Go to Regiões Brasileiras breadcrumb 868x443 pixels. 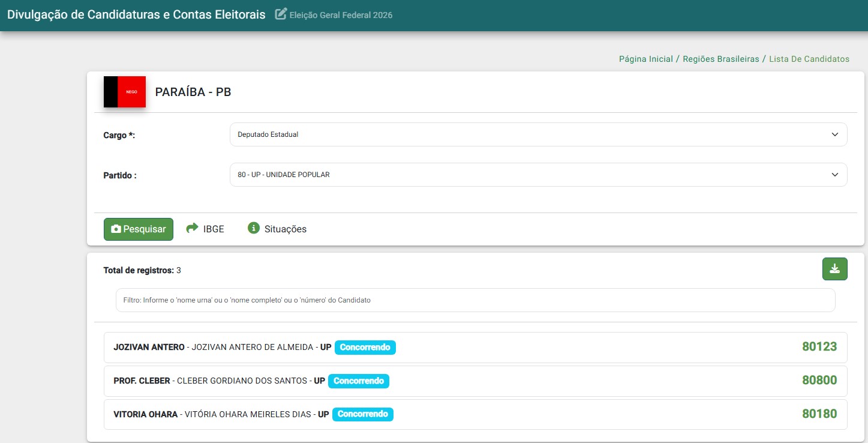[721, 59]
